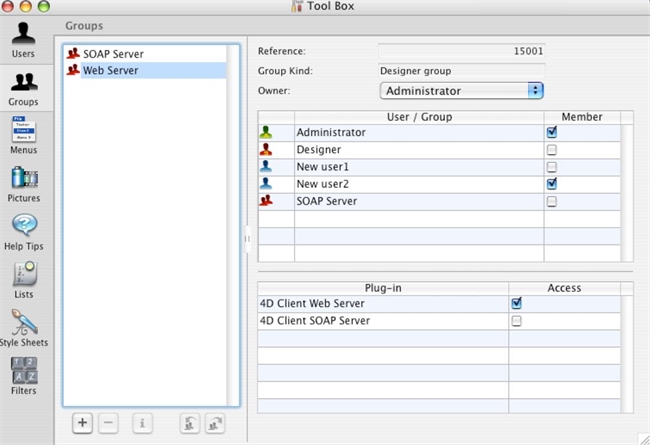The image size is (650, 445).
Task: Open the Menus editor icon
Action: [24, 134]
